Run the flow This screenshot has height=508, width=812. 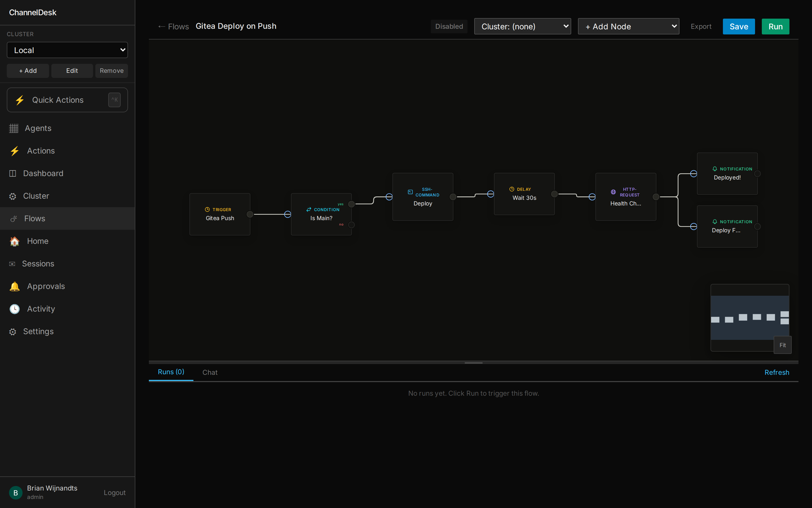[775, 27]
